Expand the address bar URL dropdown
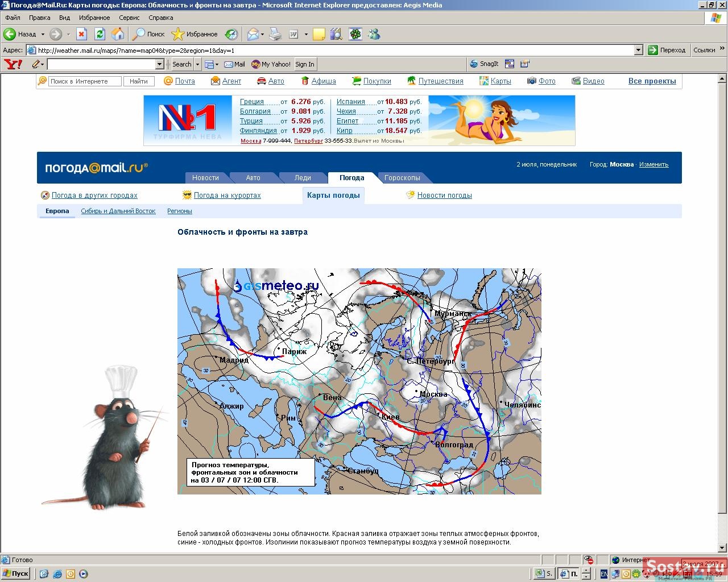 click(x=638, y=50)
